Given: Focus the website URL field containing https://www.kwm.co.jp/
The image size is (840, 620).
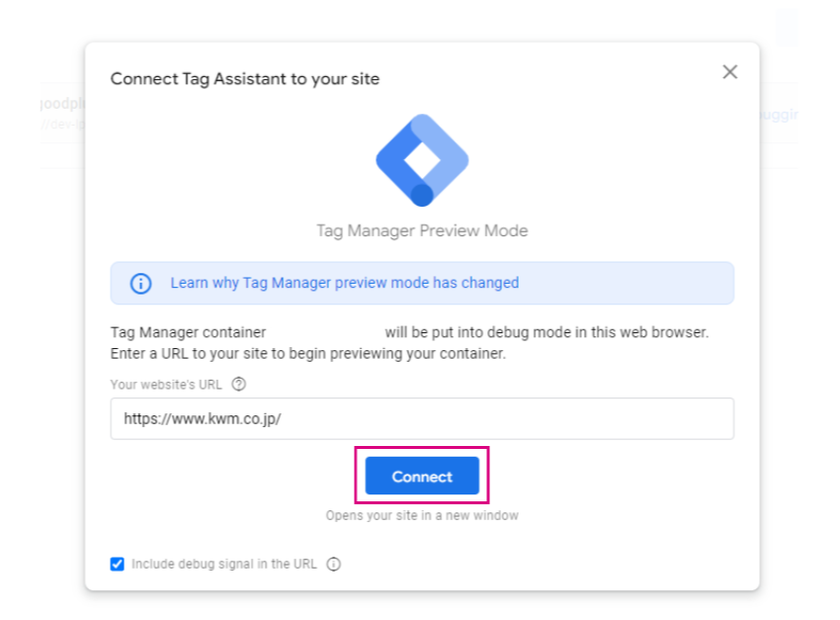Looking at the screenshot, I should tap(422, 418).
